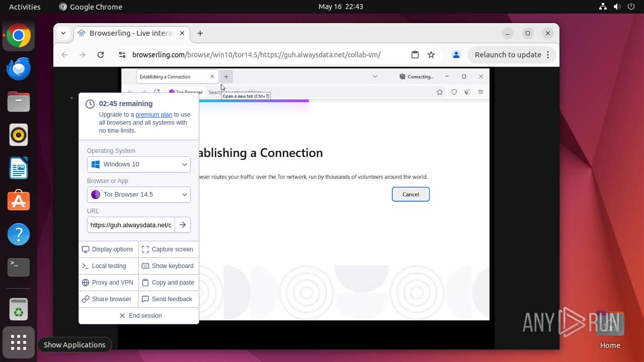Open Chrome profile avatar menu
Image resolution: width=644 pixels, height=362 pixels.
456,55
